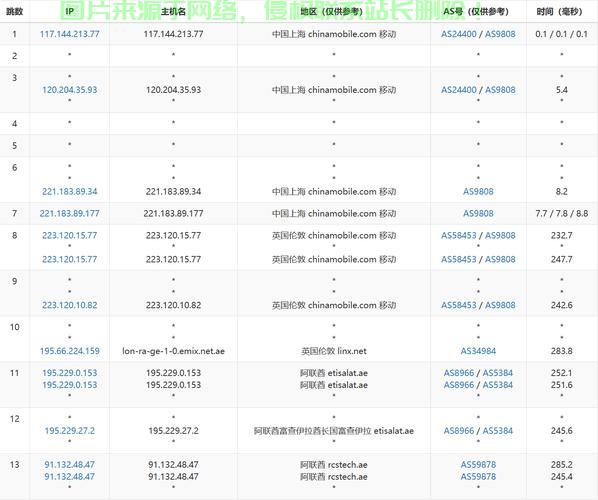Image resolution: width=598 pixels, height=500 pixels.
Task: Click the 时间（毫秒） column header
Action: click(559, 11)
